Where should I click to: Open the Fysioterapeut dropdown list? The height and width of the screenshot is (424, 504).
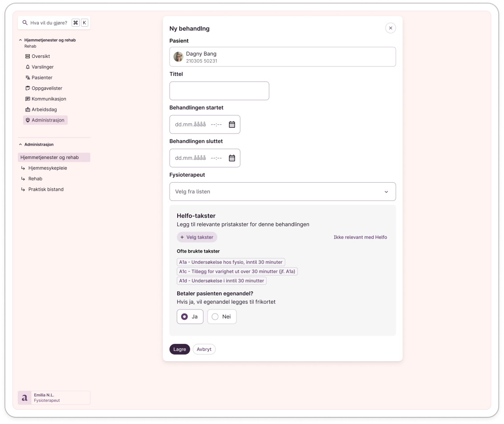click(x=282, y=192)
